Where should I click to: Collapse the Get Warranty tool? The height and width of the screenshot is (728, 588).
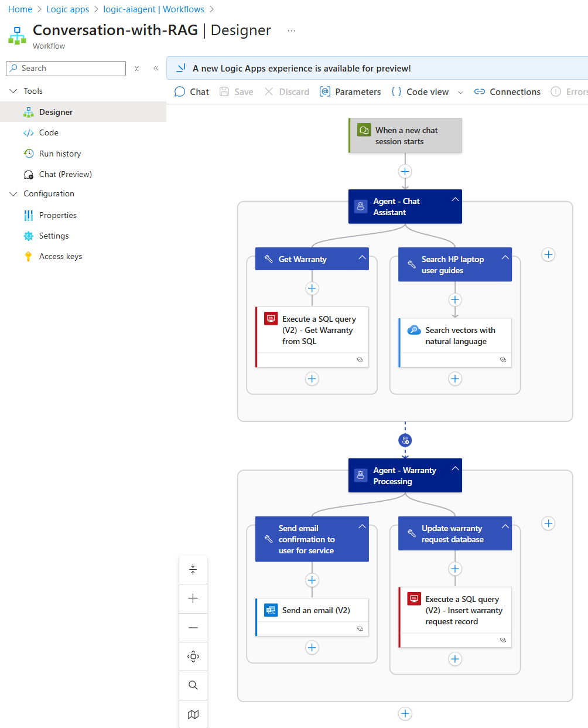point(362,258)
